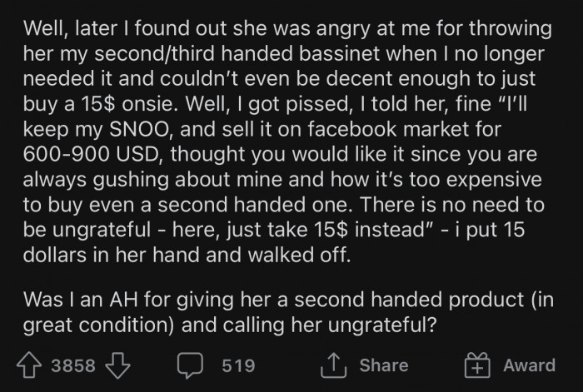
Task: Downvote the post
Action: click(x=119, y=365)
